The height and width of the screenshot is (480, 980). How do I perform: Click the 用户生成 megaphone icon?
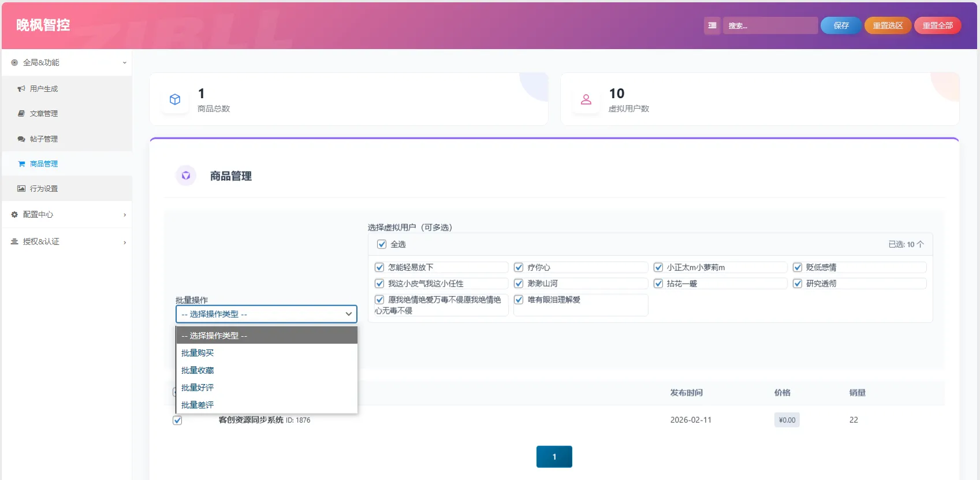(x=21, y=88)
